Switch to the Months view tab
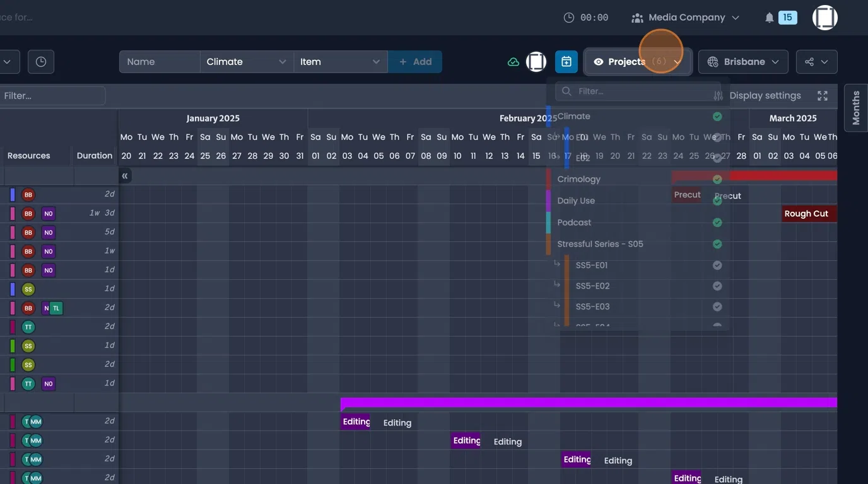868x484 pixels. [x=855, y=107]
